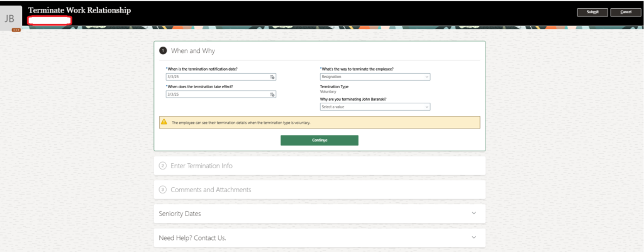Click the When and Why step header

(192, 50)
